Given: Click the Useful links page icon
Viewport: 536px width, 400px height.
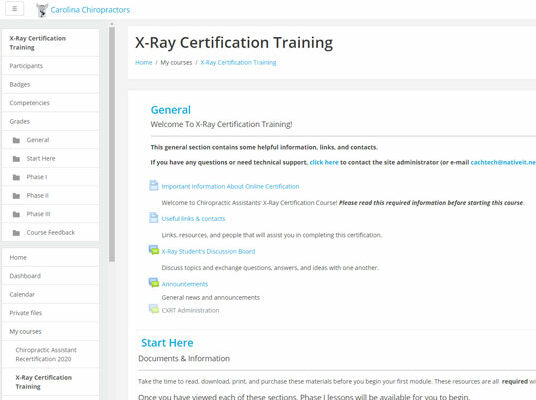Looking at the screenshot, I should pyautogui.click(x=154, y=218).
